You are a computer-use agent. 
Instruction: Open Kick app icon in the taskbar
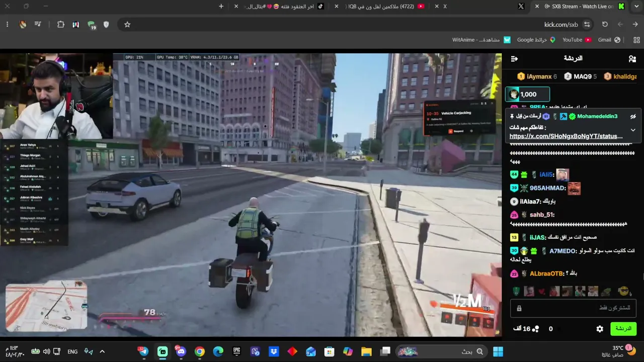coord(163,351)
